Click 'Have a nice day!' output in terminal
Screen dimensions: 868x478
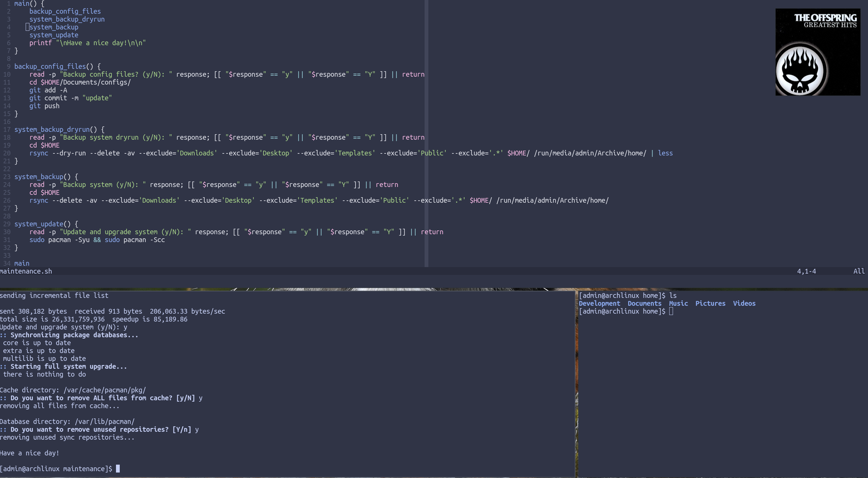coord(29,453)
